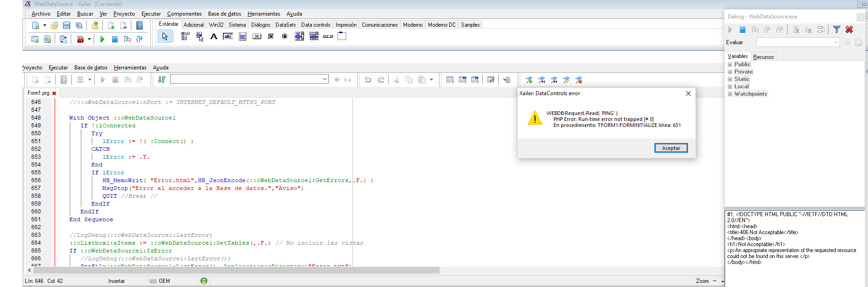Switch to the Recursos tab in Debug panel

763,57
